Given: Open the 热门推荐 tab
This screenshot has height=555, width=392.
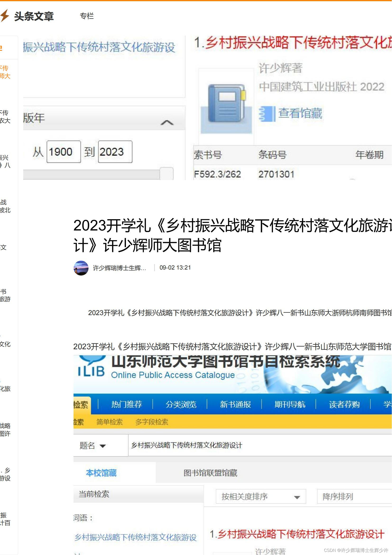Looking at the screenshot, I should [x=127, y=404].
